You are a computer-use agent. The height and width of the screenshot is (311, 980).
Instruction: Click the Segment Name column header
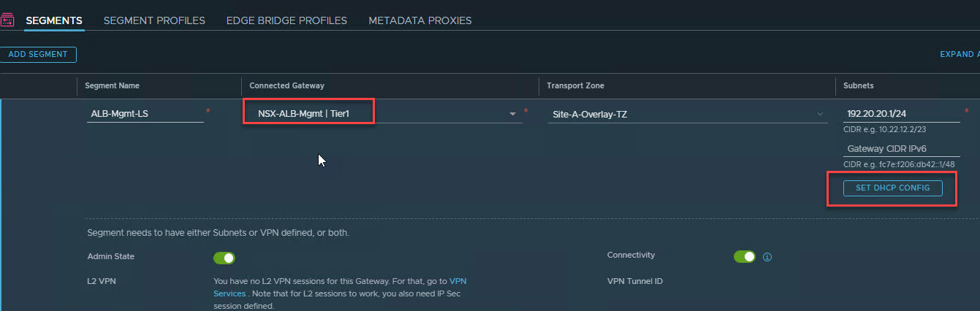(x=113, y=86)
